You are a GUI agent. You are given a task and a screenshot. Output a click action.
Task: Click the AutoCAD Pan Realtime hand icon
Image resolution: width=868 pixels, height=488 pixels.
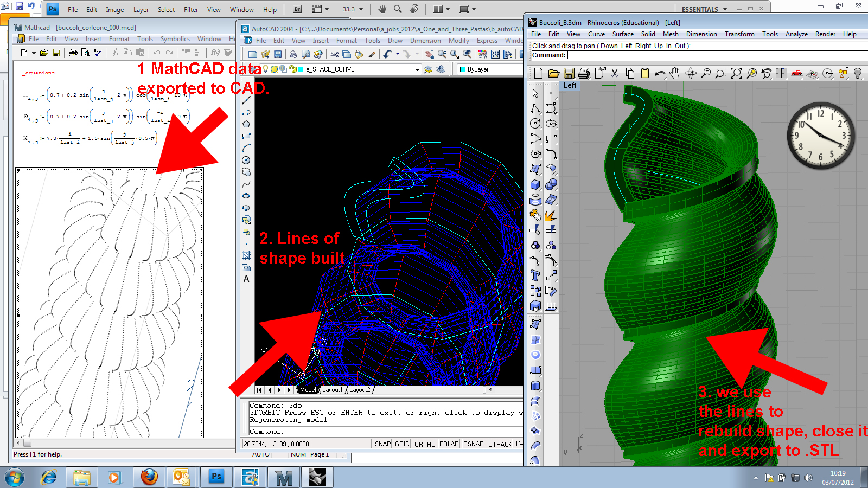[430, 54]
